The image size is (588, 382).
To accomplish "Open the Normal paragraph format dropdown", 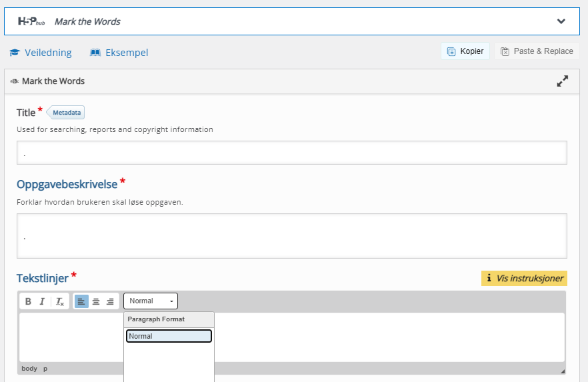I will click(151, 301).
